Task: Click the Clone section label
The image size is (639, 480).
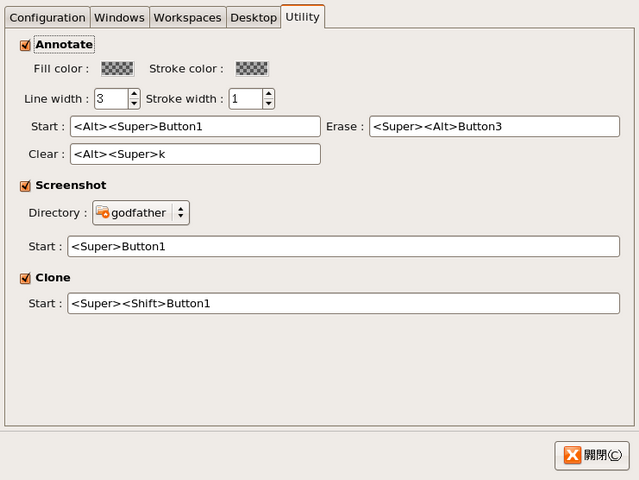Action: pyautogui.click(x=53, y=277)
